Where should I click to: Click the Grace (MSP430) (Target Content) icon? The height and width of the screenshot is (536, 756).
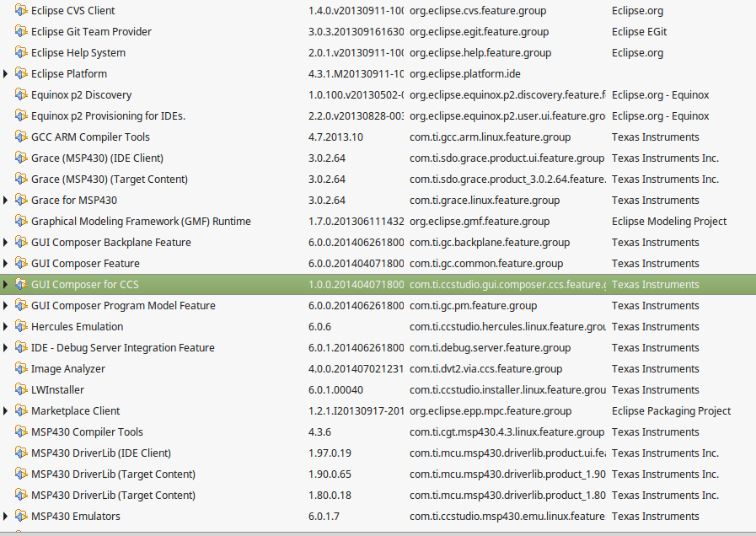click(x=21, y=179)
